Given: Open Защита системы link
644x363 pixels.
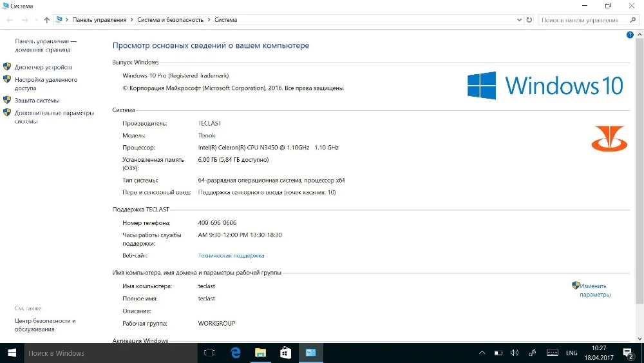Looking at the screenshot, I should [x=37, y=101].
